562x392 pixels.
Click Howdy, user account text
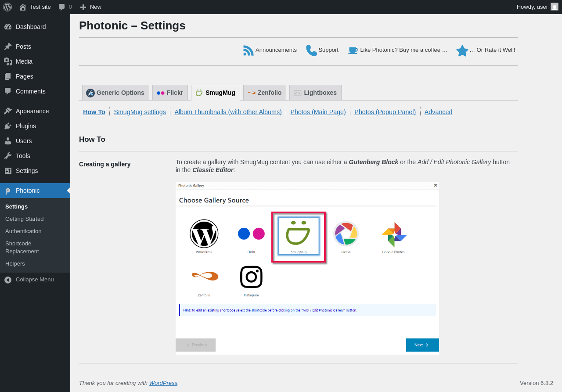[532, 7]
